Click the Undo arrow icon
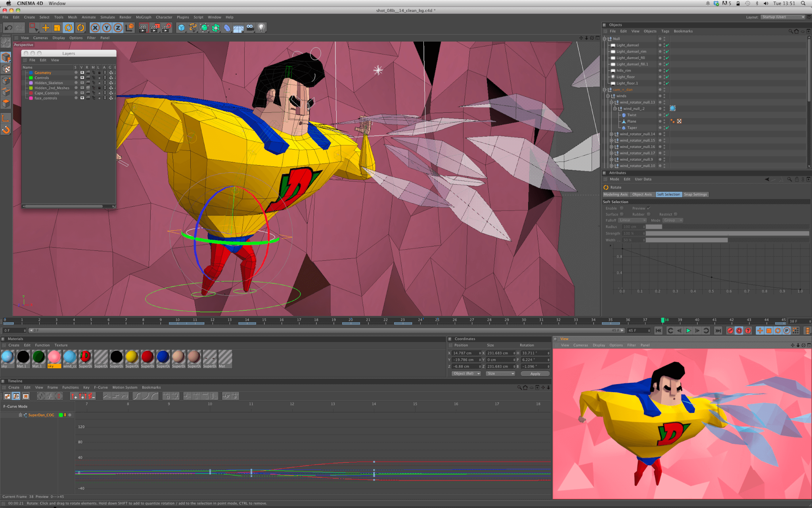The image size is (812, 508). click(8, 27)
